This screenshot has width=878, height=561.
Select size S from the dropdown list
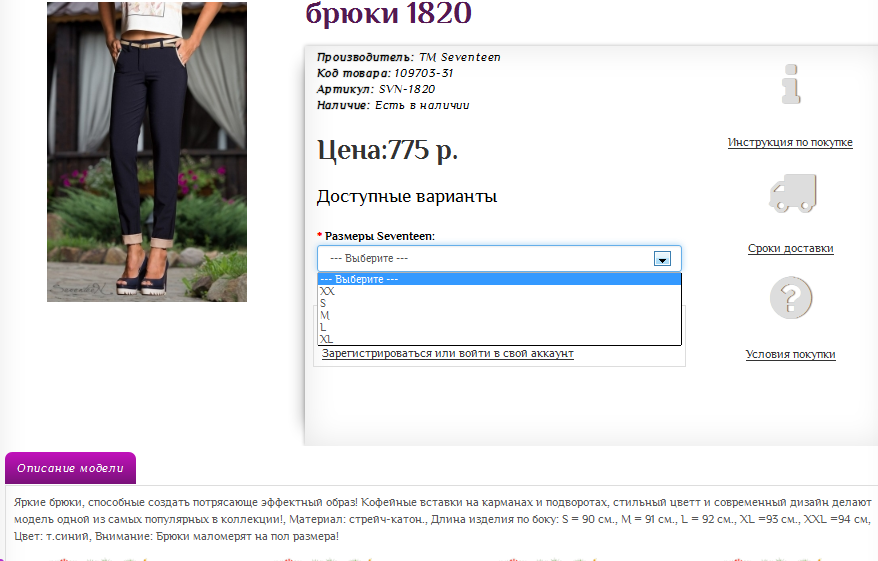pos(323,303)
